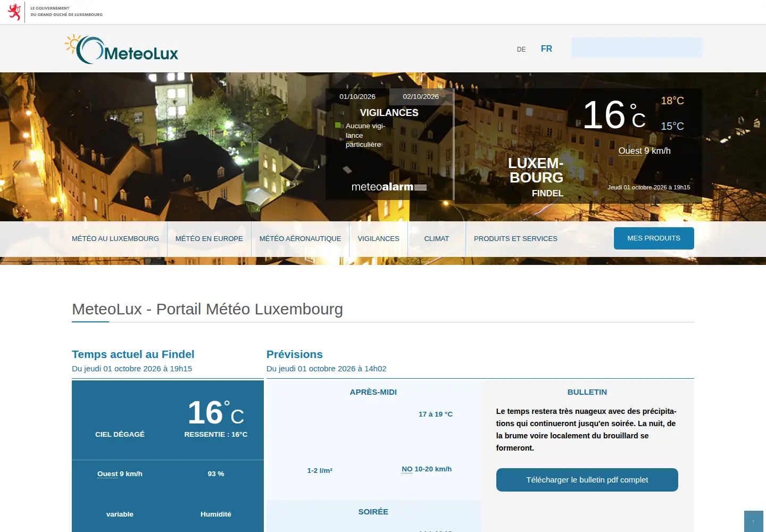Select the 01/10/2026 vigilance tab
766x532 pixels.
coord(357,96)
